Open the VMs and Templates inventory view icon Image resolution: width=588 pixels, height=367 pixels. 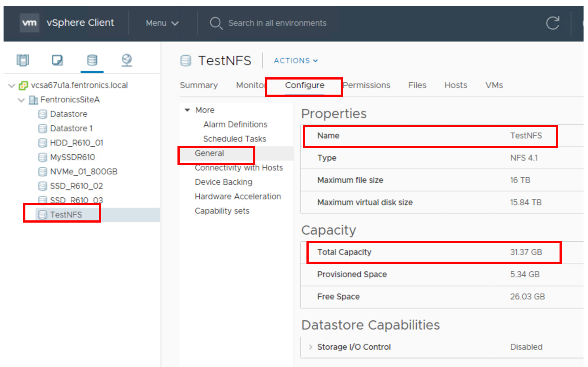[x=57, y=60]
